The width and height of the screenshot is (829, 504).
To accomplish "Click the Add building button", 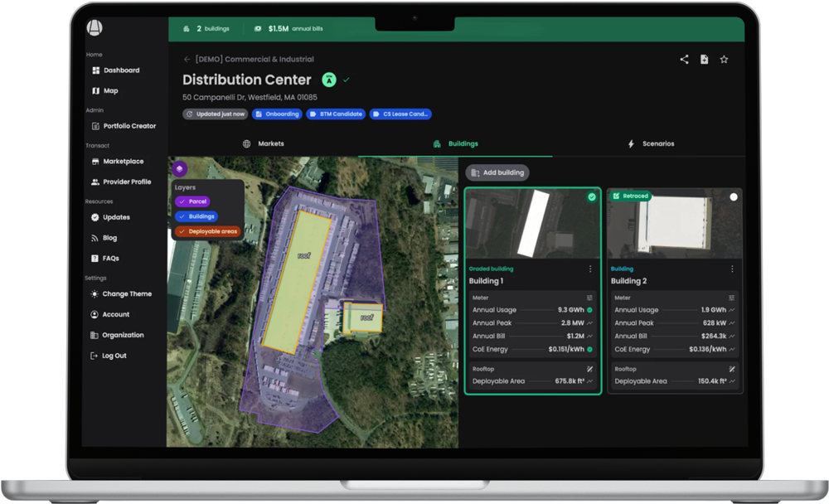I will (x=497, y=173).
